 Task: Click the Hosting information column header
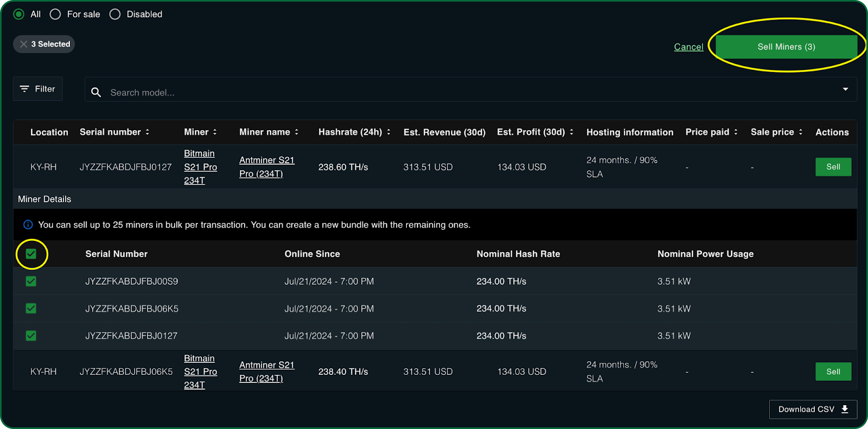click(x=630, y=132)
